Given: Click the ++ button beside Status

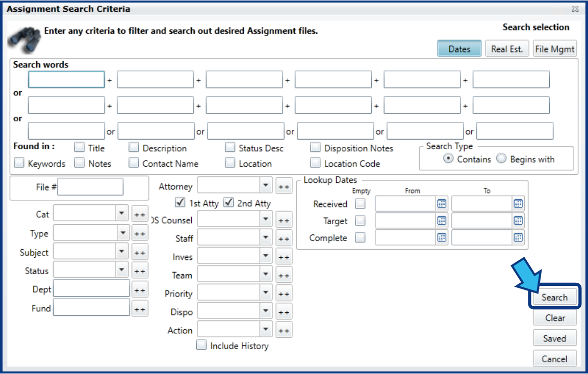Looking at the screenshot, I should coord(140,271).
